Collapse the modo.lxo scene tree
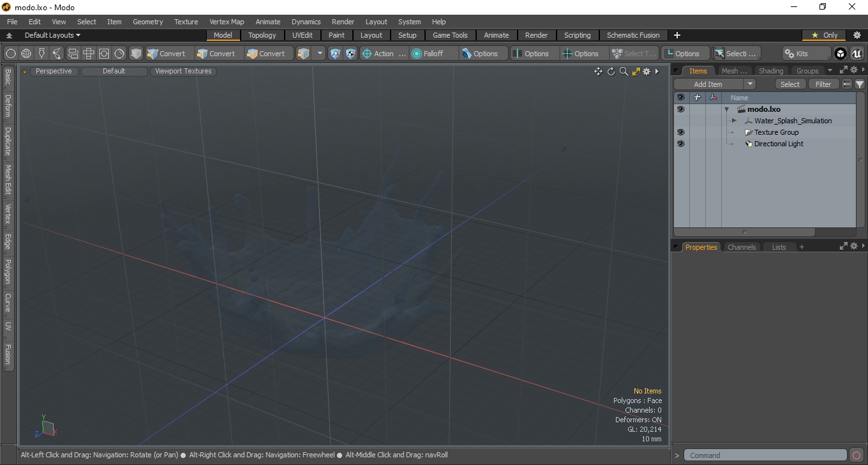Screen dimensions: 868x465 coord(726,109)
